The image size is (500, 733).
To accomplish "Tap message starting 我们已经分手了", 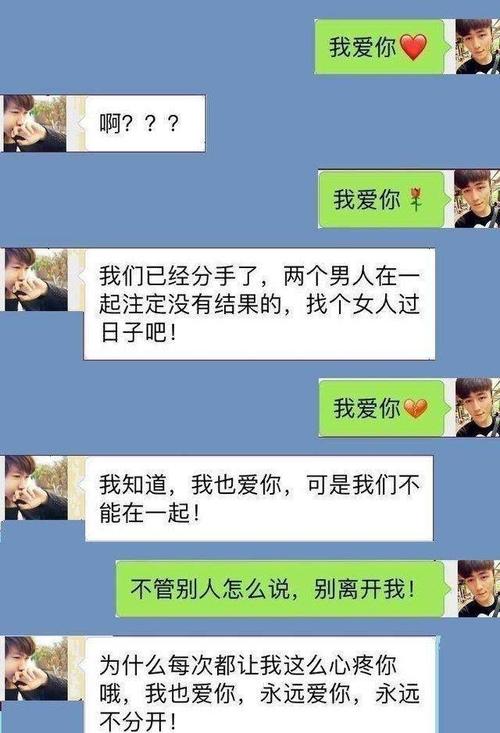I will 259,304.
